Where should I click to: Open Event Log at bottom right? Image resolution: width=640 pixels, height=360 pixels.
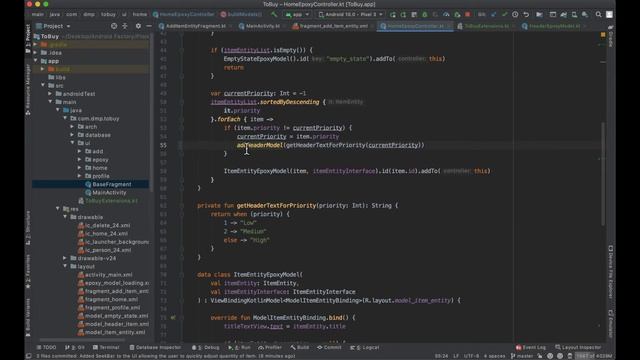tap(531, 347)
